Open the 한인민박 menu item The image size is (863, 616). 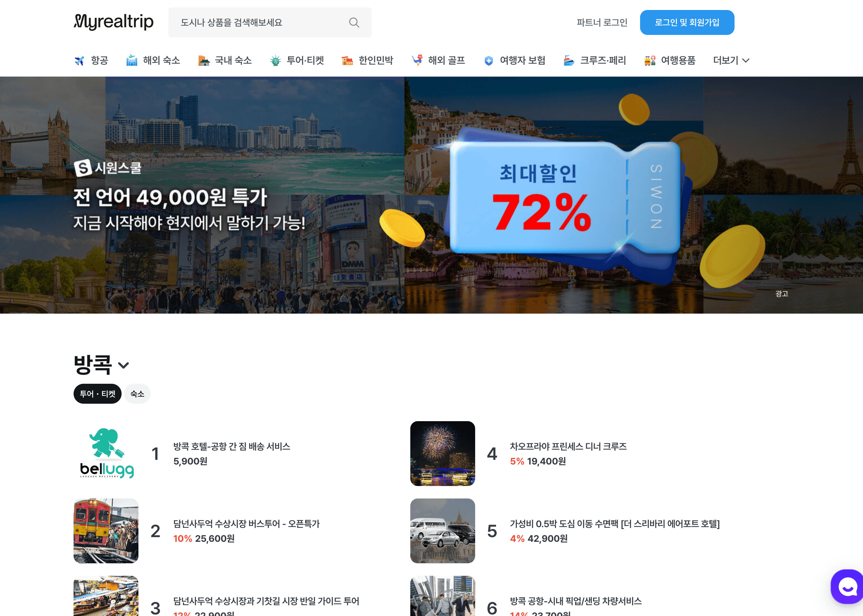click(375, 60)
